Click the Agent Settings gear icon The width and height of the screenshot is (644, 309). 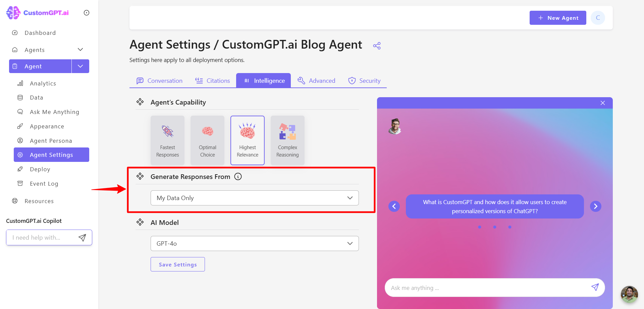tap(20, 155)
